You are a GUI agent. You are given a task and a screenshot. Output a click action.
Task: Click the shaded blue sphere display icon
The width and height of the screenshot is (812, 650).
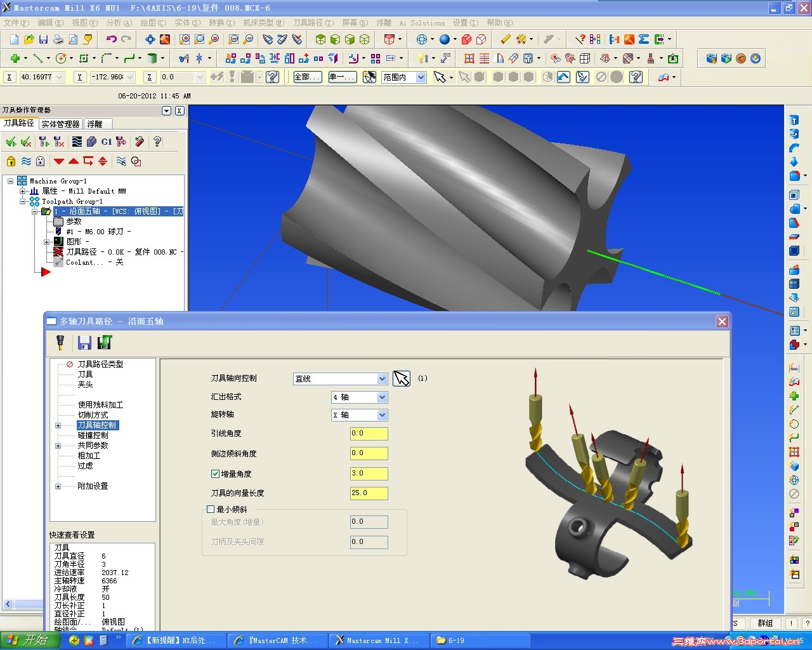(x=445, y=39)
